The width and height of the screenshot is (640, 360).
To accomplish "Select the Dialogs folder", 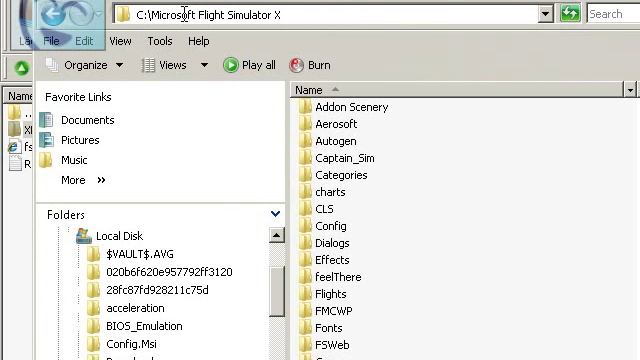I will coord(332,243).
